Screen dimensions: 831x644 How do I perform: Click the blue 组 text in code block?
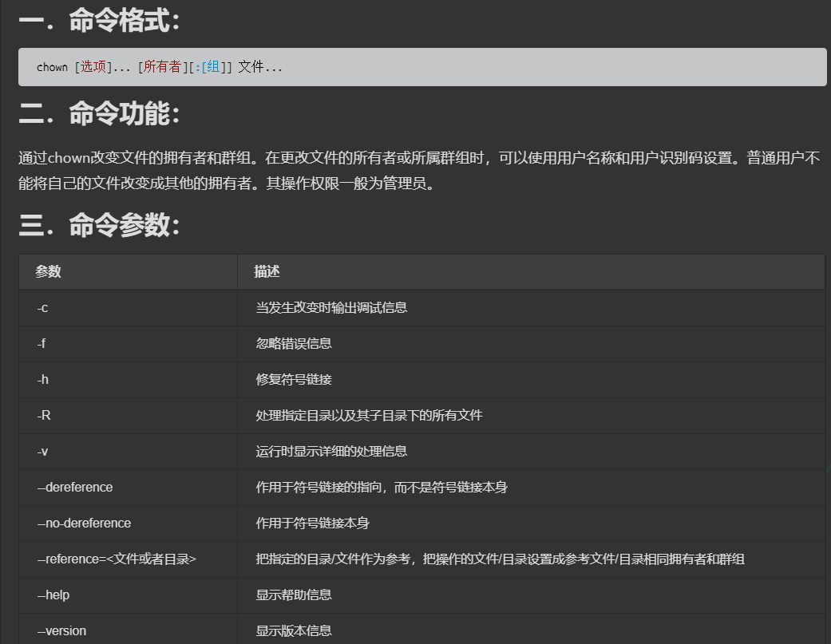213,67
